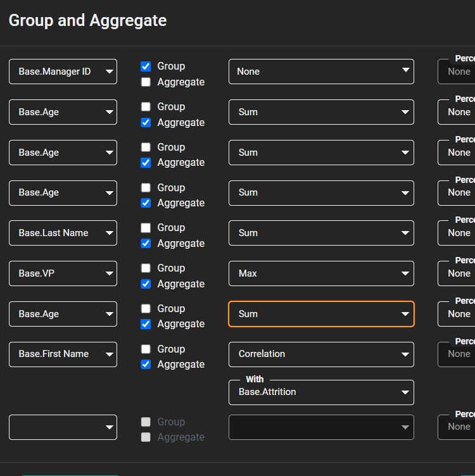
Task: Open the None function dropdown in Manager ID row
Action: point(321,72)
